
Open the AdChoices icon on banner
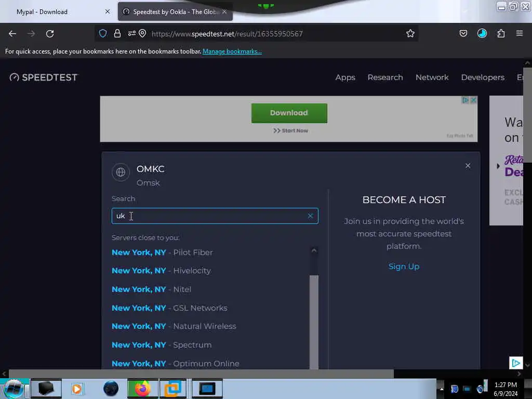[x=466, y=100]
